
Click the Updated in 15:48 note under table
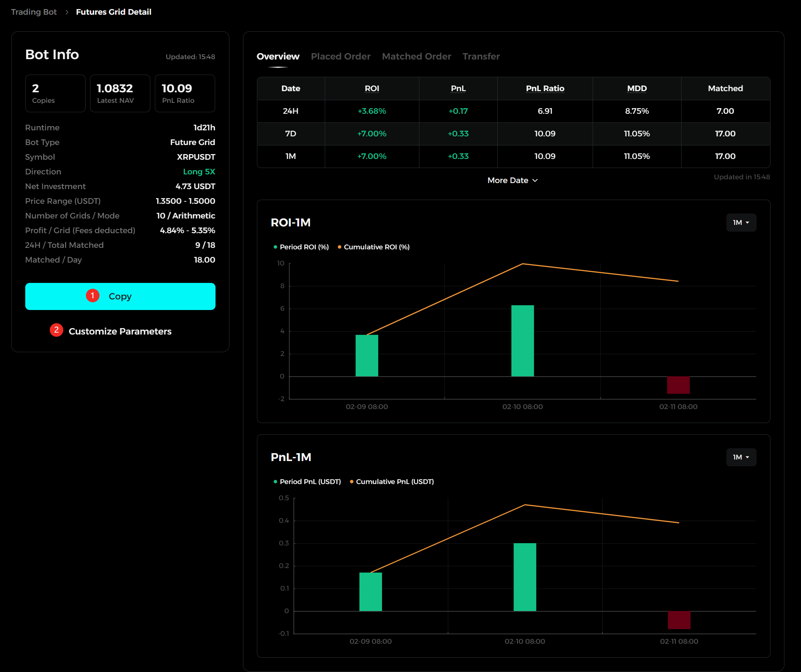[742, 177]
